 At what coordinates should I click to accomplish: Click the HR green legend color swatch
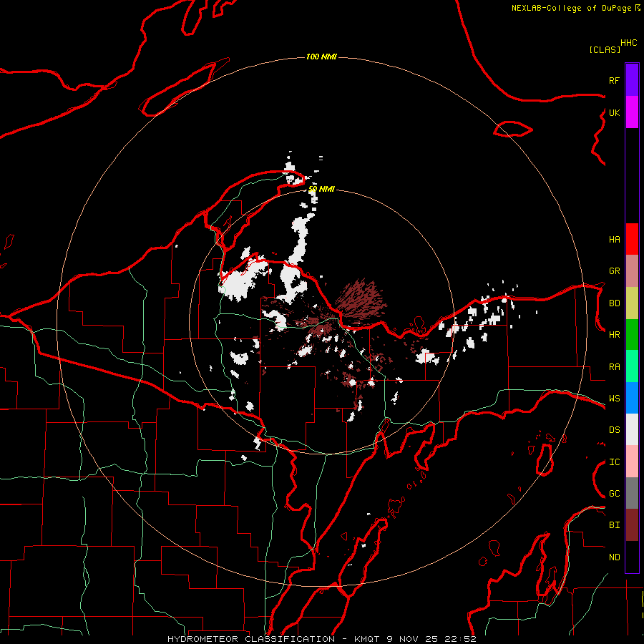click(632, 335)
